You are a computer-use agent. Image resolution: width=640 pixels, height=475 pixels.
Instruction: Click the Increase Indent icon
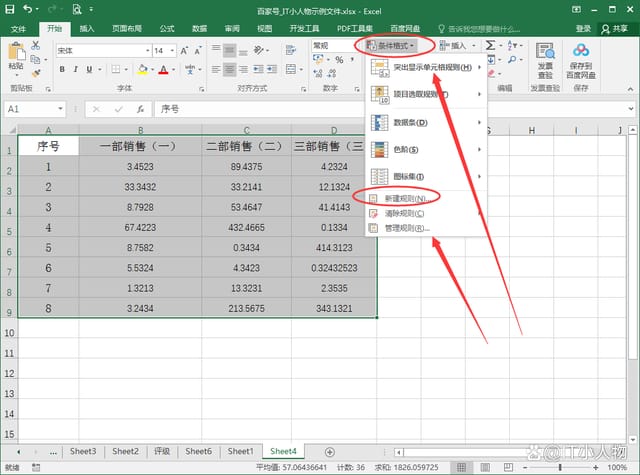click(272, 69)
